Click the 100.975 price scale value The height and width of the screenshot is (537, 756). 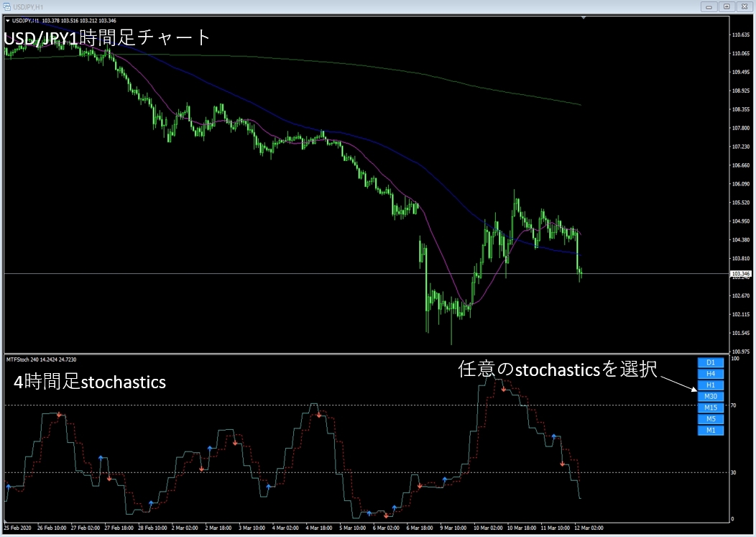(x=741, y=352)
